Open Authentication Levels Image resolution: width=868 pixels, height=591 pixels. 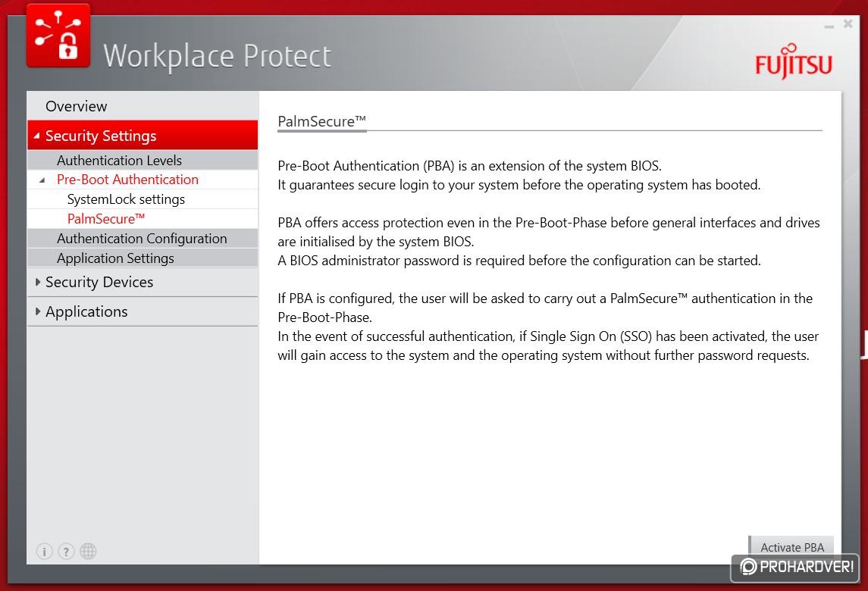(x=143, y=160)
